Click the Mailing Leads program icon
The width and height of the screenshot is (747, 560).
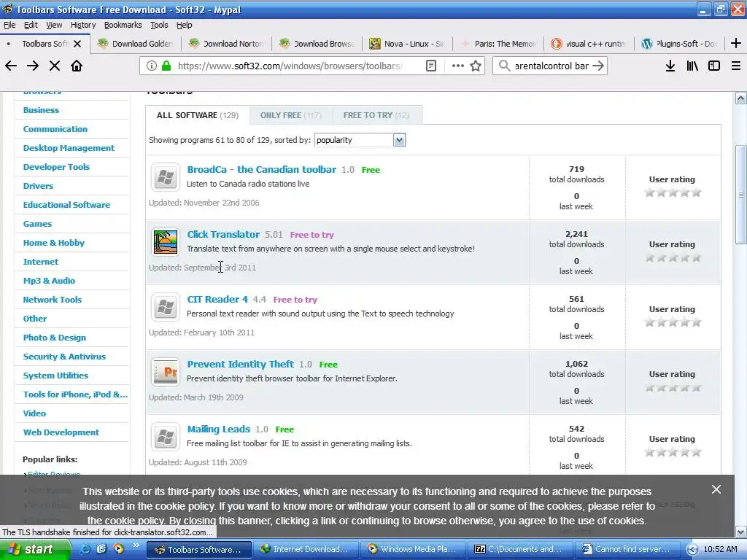pyautogui.click(x=166, y=437)
